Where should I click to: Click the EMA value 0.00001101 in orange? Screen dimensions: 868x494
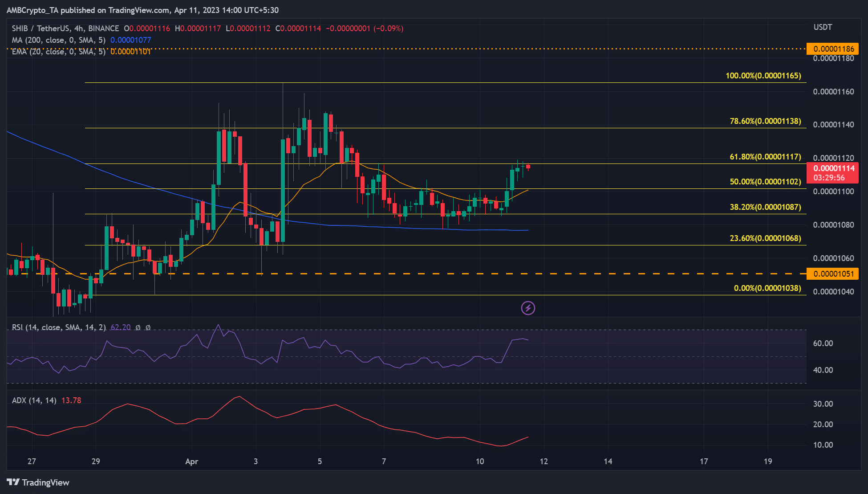click(x=131, y=52)
